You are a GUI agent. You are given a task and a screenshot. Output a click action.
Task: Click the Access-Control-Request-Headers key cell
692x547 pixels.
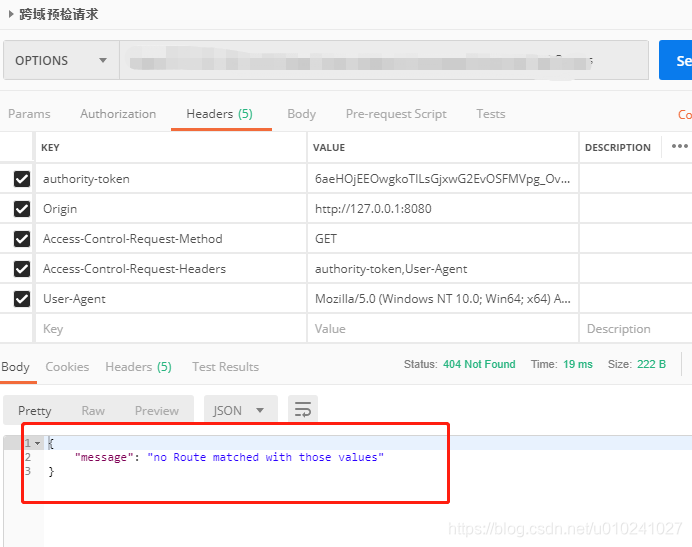pyautogui.click(x=171, y=269)
